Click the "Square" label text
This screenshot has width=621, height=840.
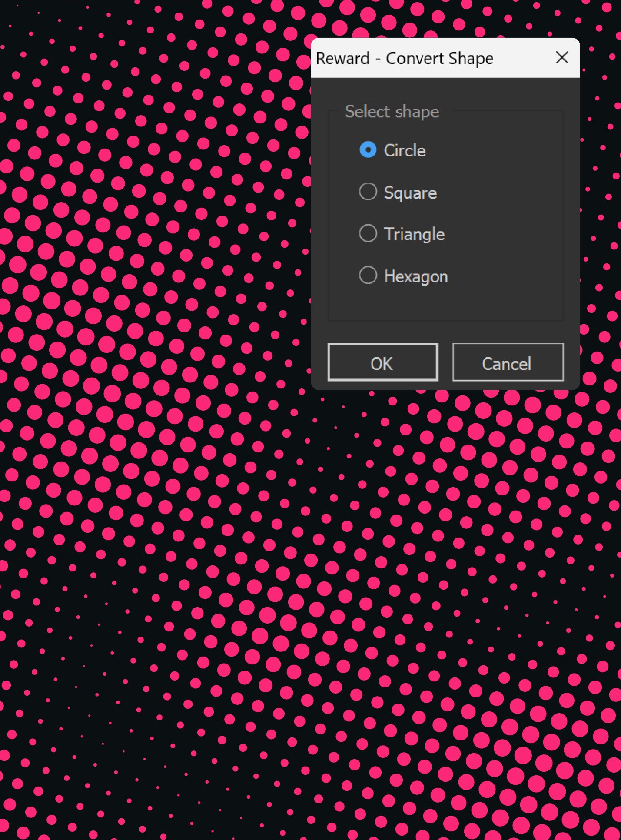point(410,193)
